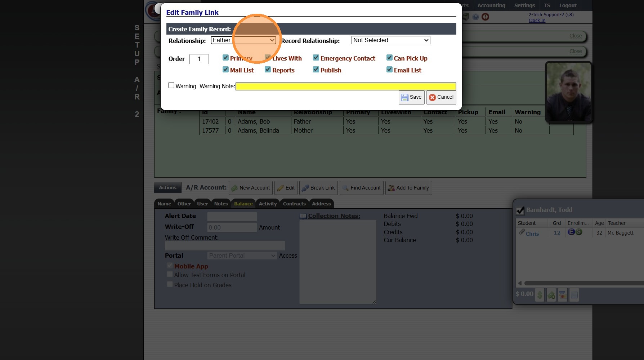Save the family link
The image size is (644, 360).
[411, 97]
